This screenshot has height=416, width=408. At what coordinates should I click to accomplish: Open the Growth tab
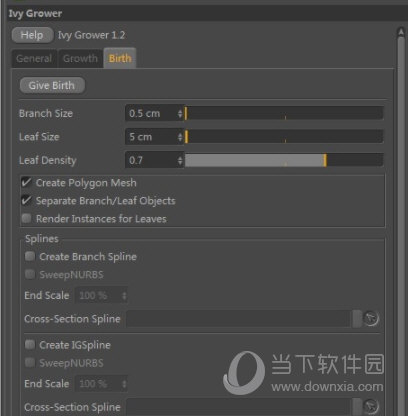point(80,59)
